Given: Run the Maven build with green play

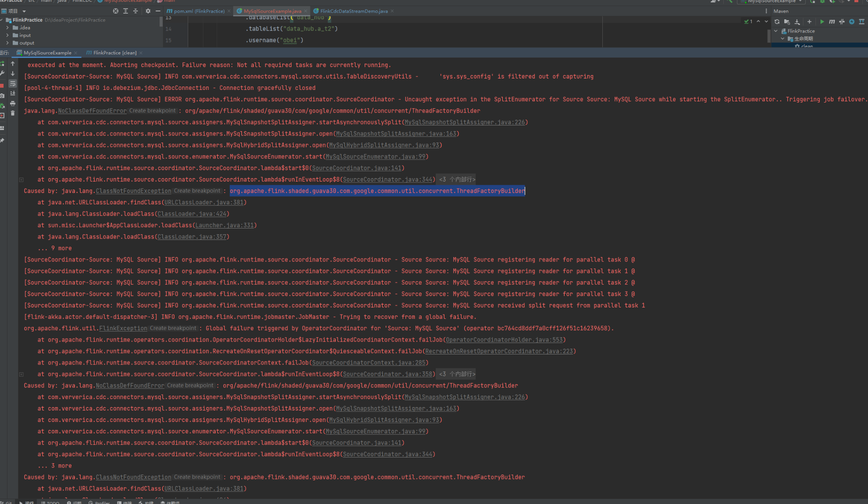Looking at the screenshot, I should 822,21.
